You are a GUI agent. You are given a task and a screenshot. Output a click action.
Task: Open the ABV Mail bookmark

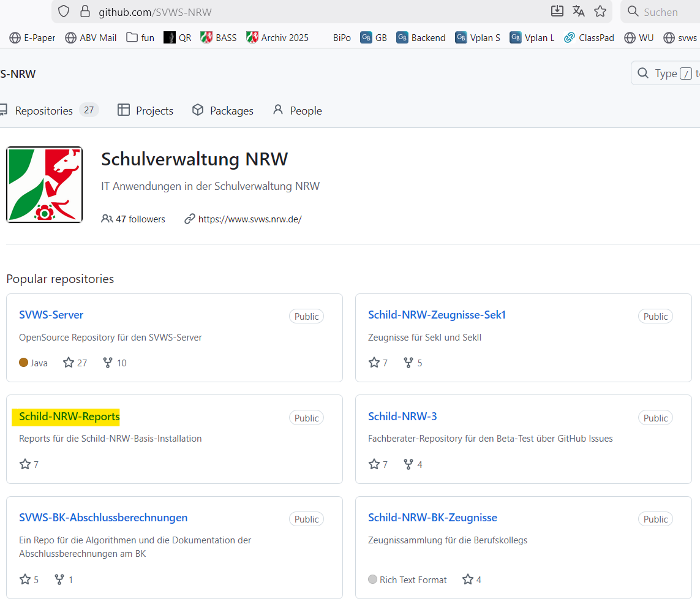click(91, 37)
